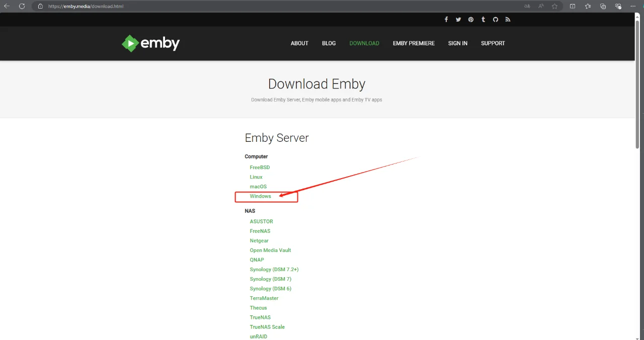
Task: Open Emby's Pinterest icon
Action: coord(471,20)
